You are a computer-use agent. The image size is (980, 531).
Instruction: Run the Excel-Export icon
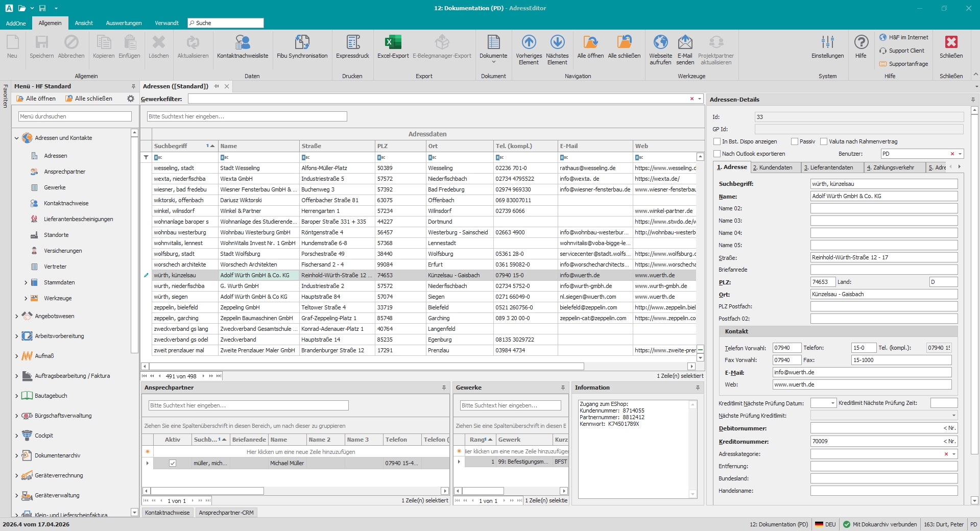tap(393, 47)
